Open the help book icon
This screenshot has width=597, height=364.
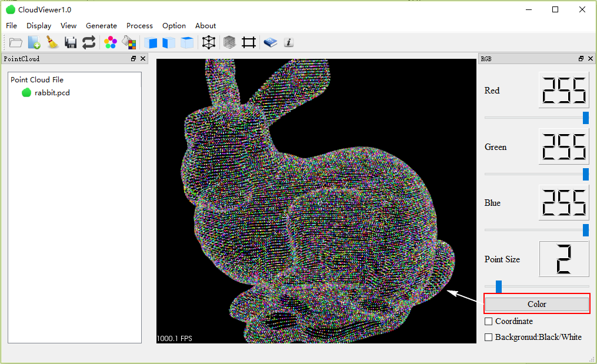pyautogui.click(x=271, y=42)
